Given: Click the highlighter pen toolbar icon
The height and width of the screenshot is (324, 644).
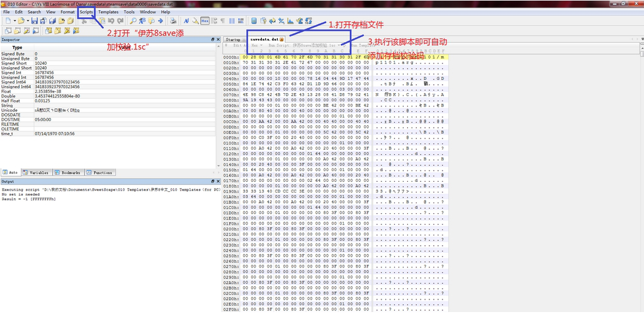Looking at the screenshot, I should [x=196, y=21].
